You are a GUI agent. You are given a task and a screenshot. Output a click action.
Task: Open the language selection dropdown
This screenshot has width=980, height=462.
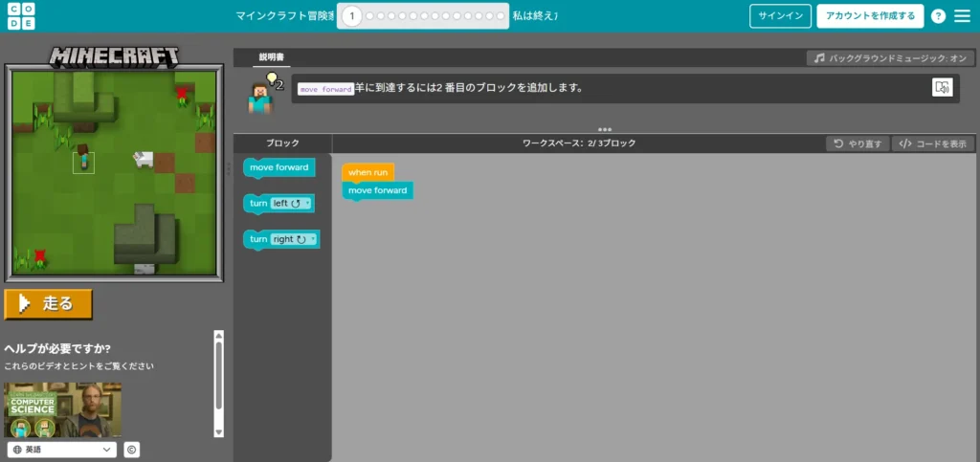click(61, 449)
